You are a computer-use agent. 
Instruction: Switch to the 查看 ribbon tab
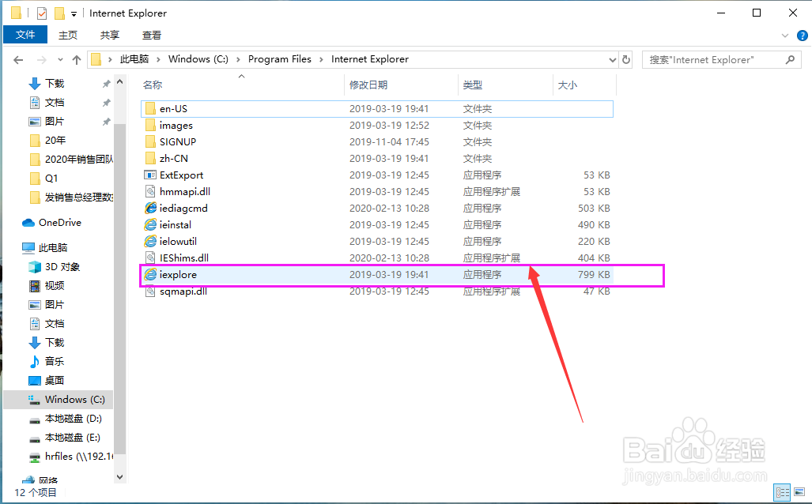pos(152,35)
